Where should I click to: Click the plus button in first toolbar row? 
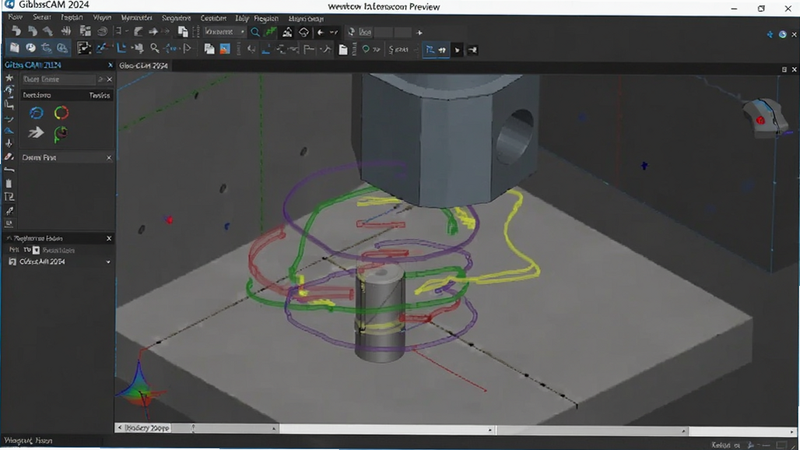(419, 33)
